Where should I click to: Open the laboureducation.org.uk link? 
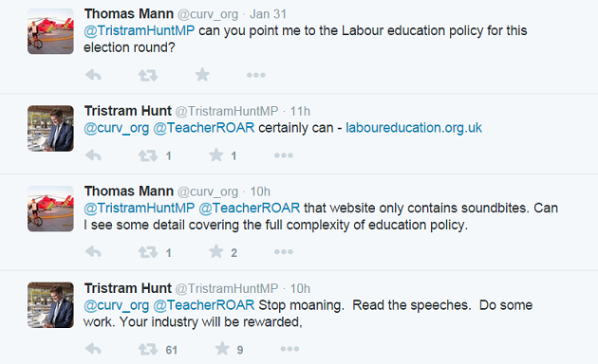[414, 128]
